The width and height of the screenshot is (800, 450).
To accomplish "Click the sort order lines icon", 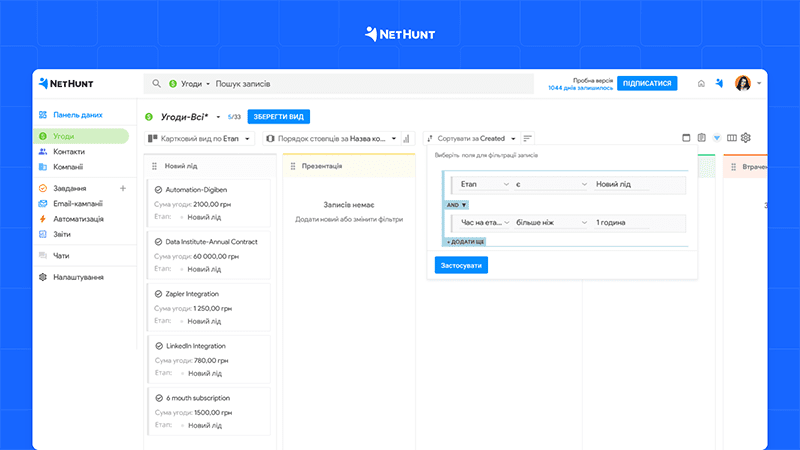I will [x=528, y=138].
